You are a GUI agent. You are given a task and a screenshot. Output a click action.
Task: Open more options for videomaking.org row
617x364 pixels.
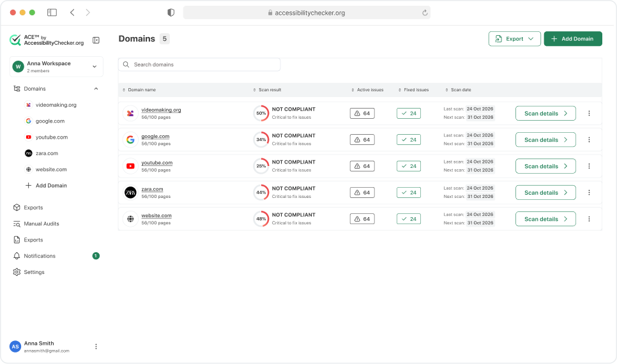(589, 113)
